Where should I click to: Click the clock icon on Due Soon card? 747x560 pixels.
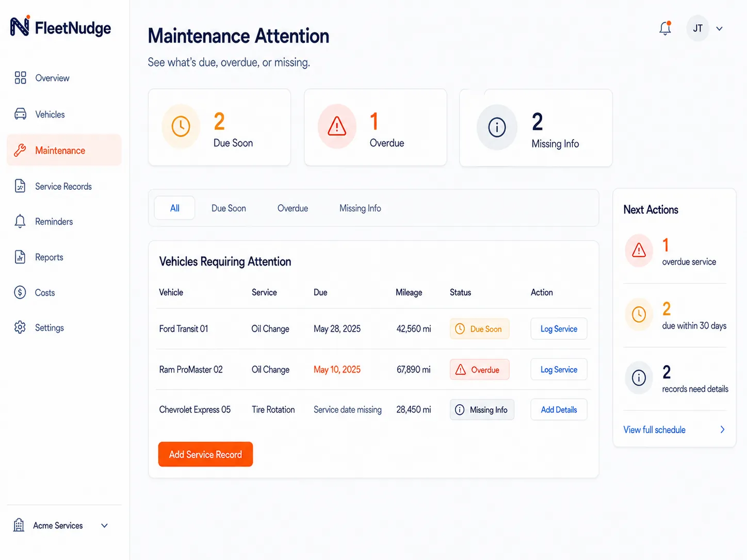pos(181,126)
